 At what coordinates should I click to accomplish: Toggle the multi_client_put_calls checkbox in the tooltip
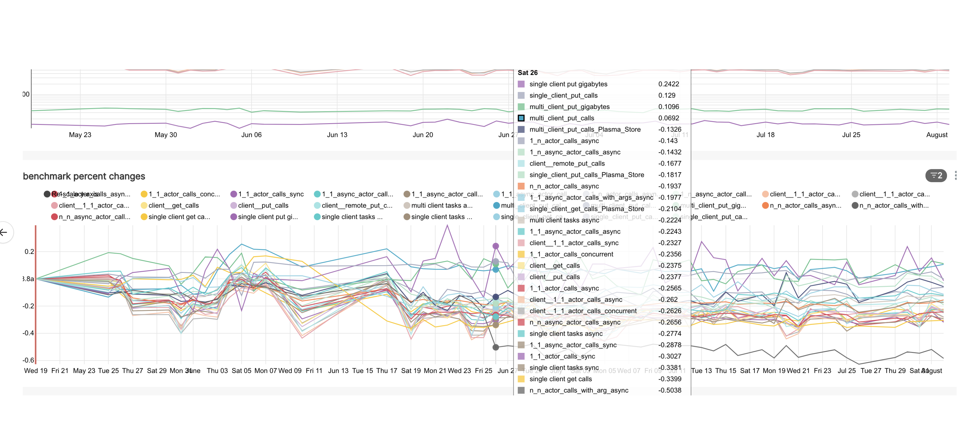(522, 118)
